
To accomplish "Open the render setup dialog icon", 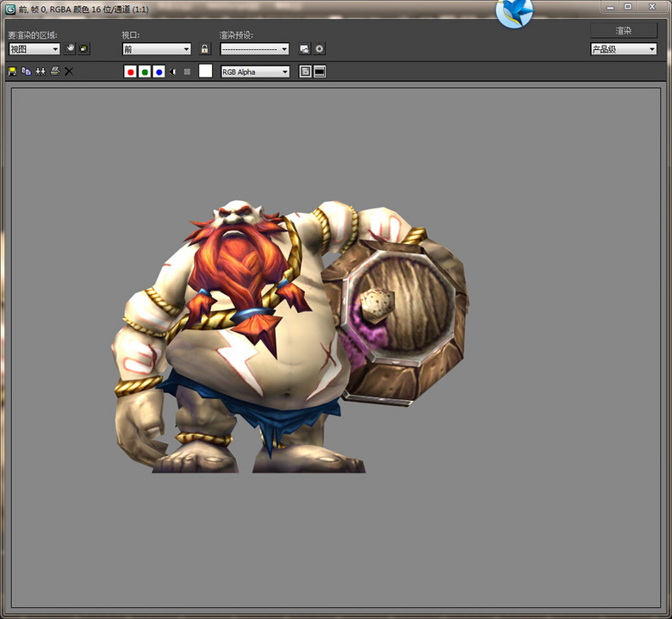I will [305, 49].
